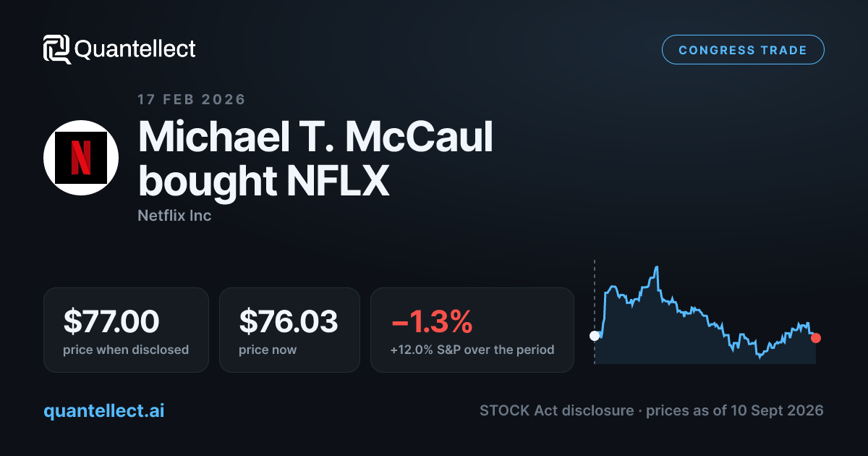Click the peak of the price chart
Image resolution: width=868 pixels, height=456 pixels.
658,267
